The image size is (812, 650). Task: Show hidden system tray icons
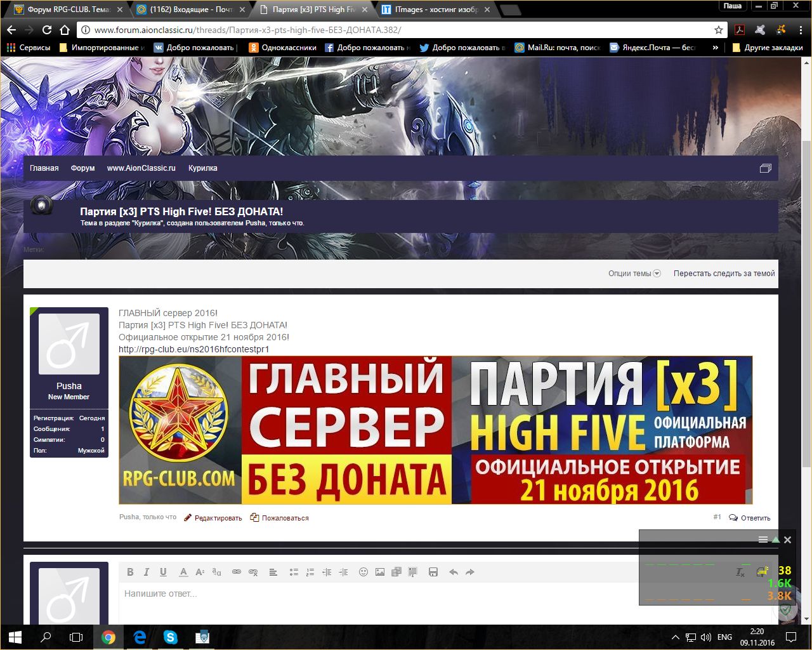[x=675, y=637]
